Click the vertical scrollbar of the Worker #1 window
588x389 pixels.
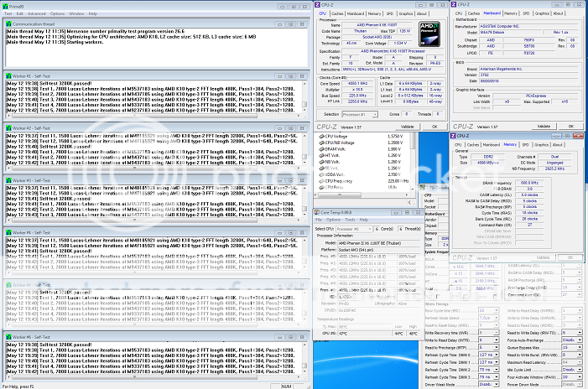point(304,96)
